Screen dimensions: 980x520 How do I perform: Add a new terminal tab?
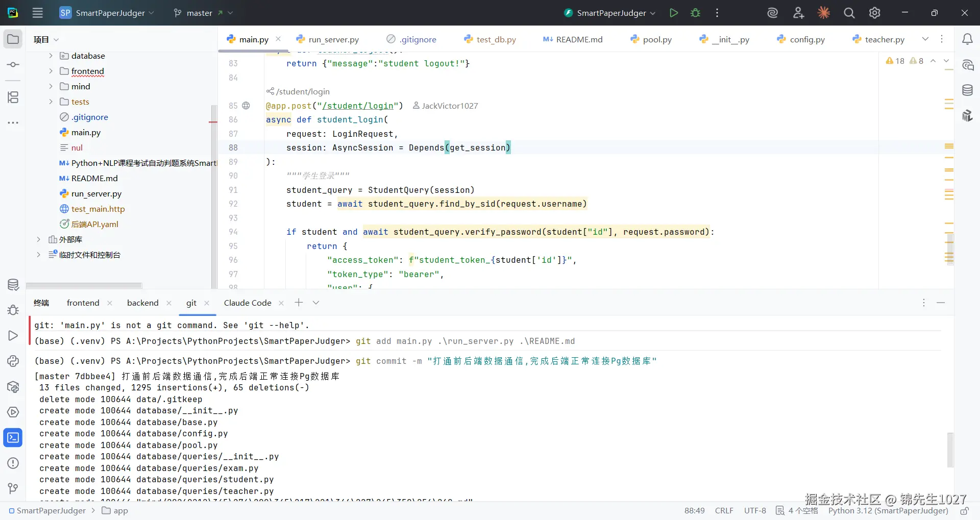tap(299, 303)
